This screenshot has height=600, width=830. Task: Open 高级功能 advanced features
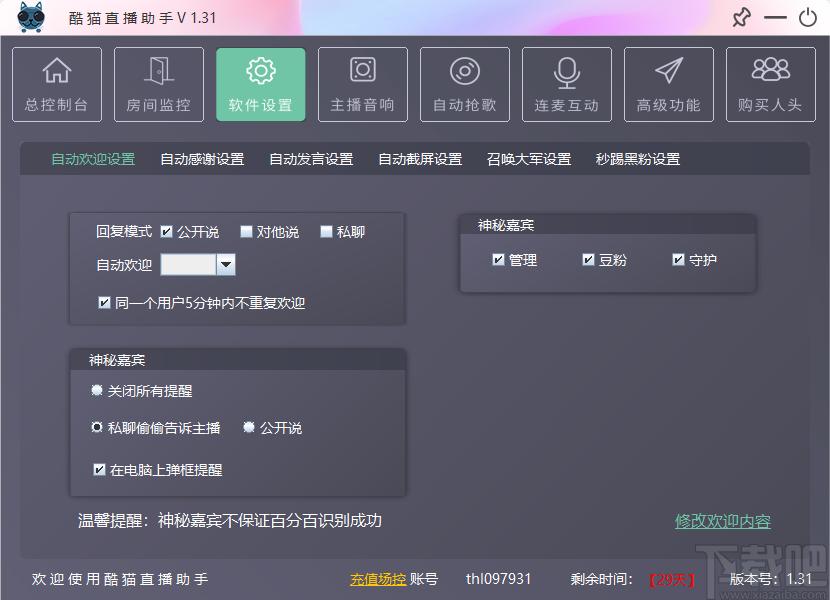[x=668, y=84]
